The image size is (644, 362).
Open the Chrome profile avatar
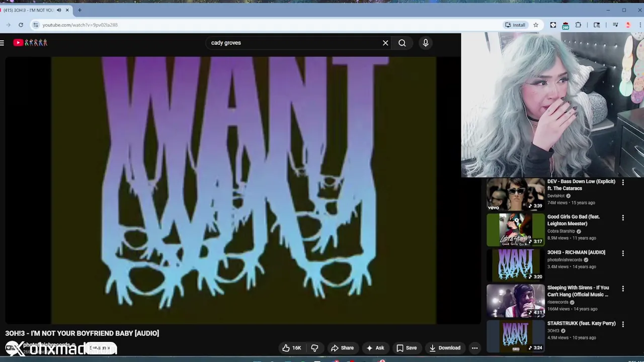628,25
